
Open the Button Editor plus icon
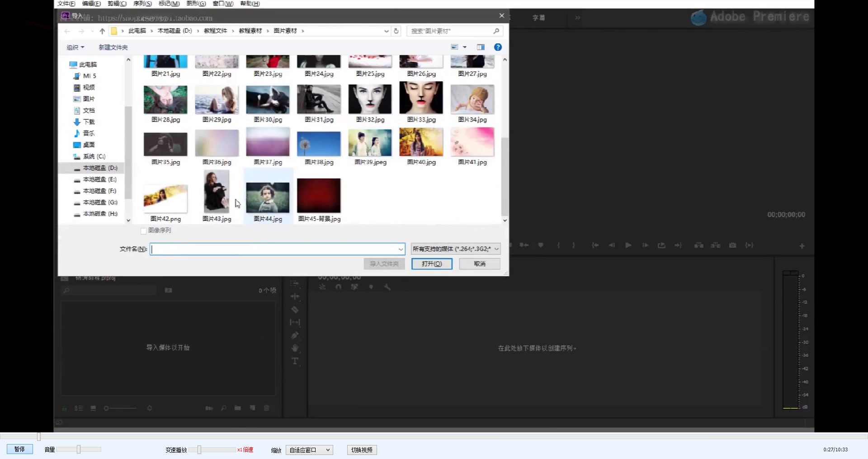[802, 246]
